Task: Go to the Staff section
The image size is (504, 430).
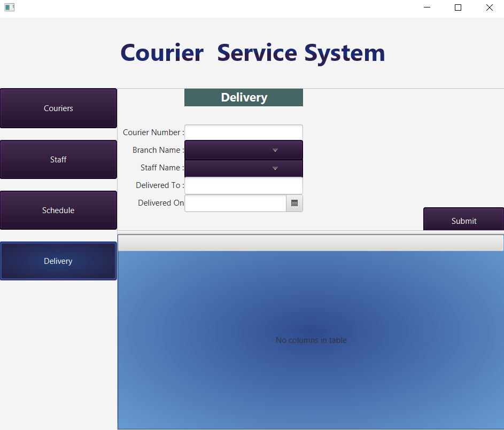Action: pos(58,160)
